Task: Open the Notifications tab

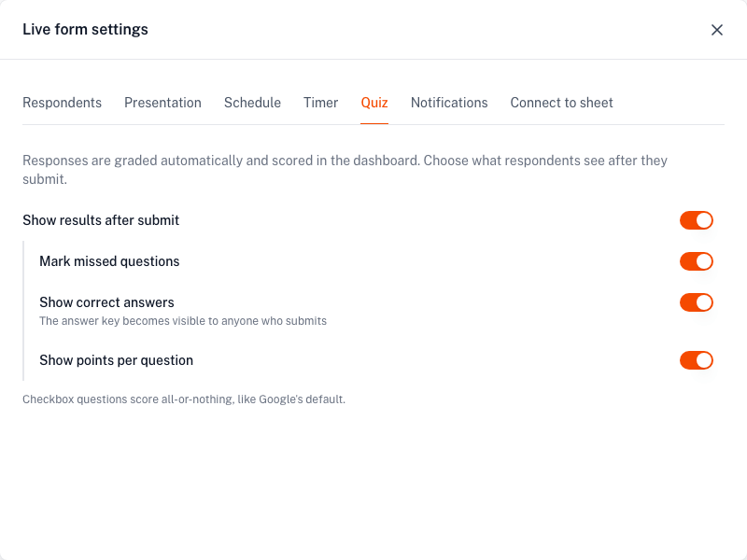Action: (449, 103)
